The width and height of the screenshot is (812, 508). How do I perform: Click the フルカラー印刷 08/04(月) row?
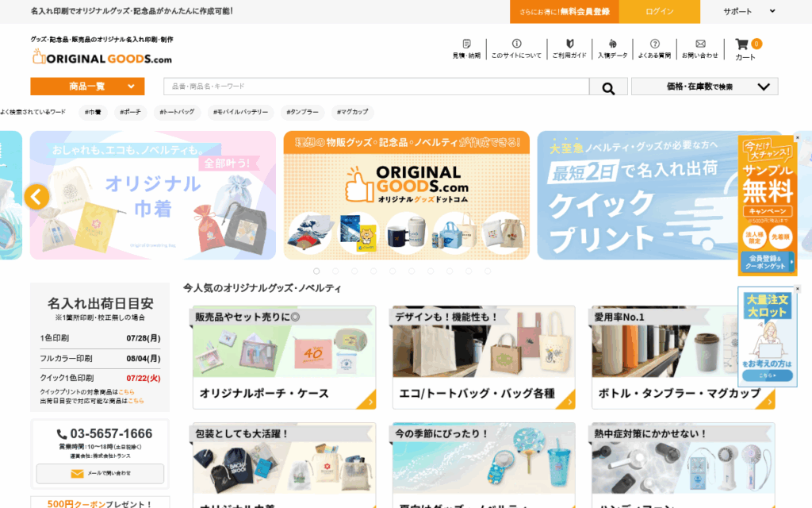pos(100,358)
